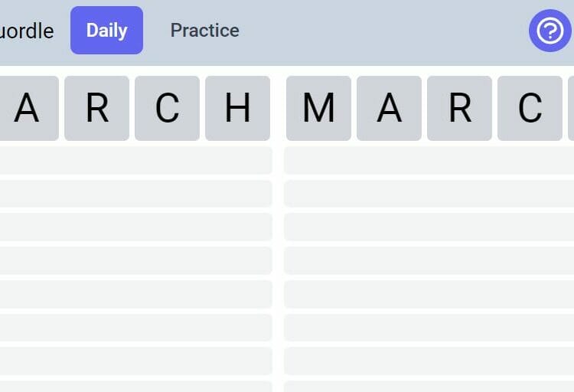Select the R tile in right board
574x392 pixels.
click(459, 108)
